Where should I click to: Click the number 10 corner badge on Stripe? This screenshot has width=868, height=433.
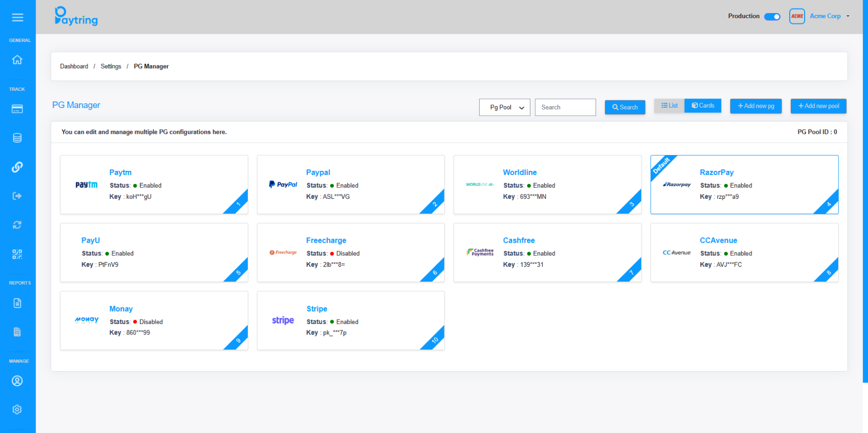click(434, 340)
